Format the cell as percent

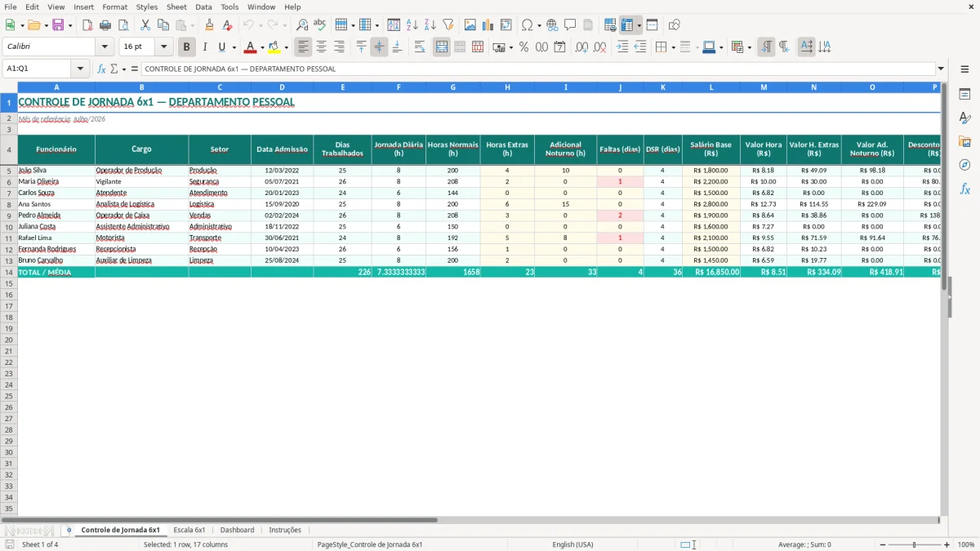pos(524,47)
